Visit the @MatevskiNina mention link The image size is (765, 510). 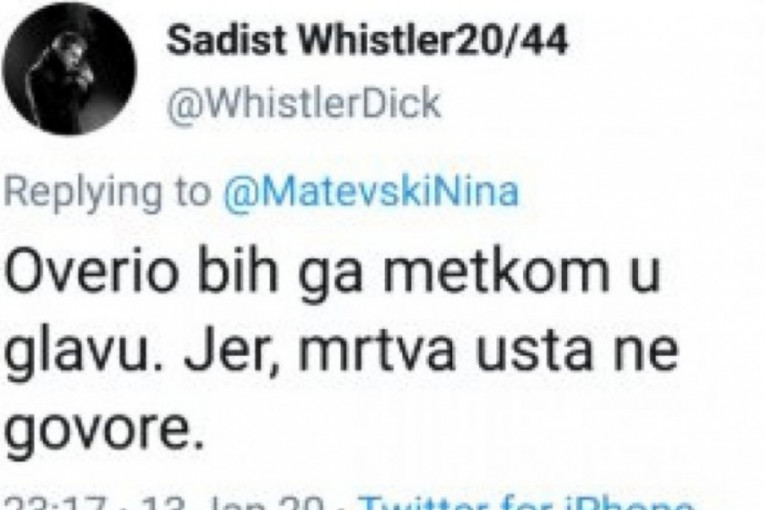pyautogui.click(x=371, y=191)
